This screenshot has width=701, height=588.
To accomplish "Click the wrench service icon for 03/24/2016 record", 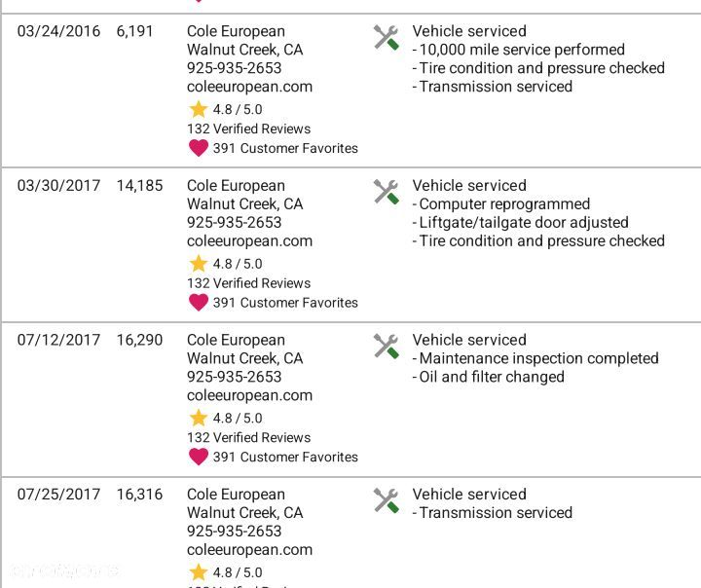I will [x=387, y=38].
